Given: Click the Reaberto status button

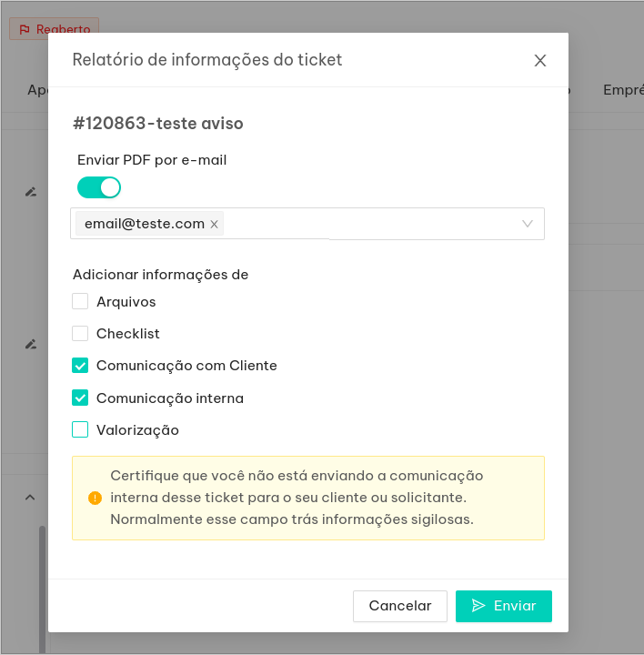Looking at the screenshot, I should click(54, 29).
